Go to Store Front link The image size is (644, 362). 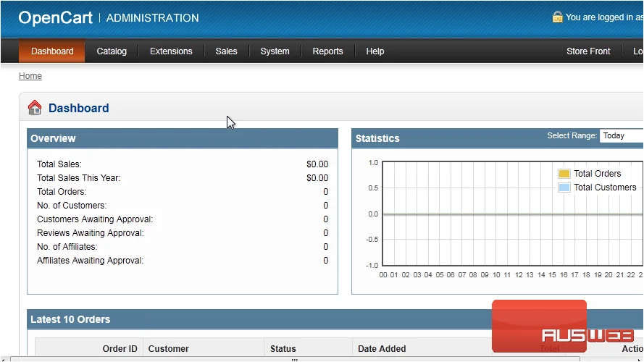click(588, 51)
